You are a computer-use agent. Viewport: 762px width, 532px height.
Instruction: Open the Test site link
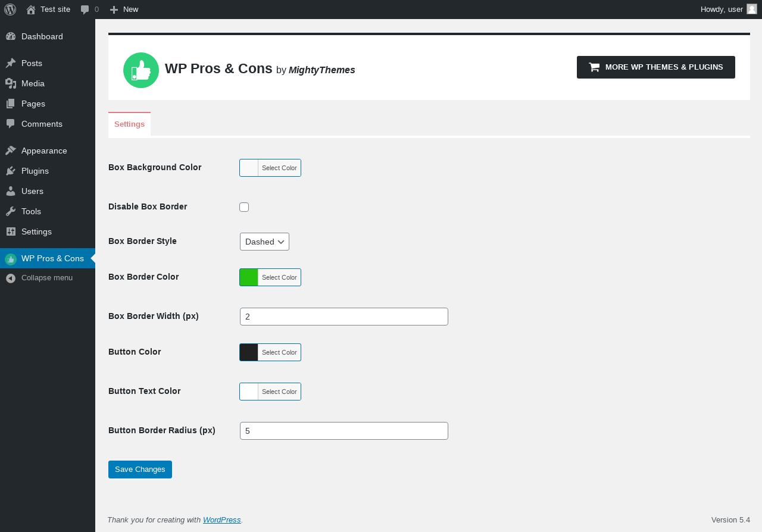(48, 10)
